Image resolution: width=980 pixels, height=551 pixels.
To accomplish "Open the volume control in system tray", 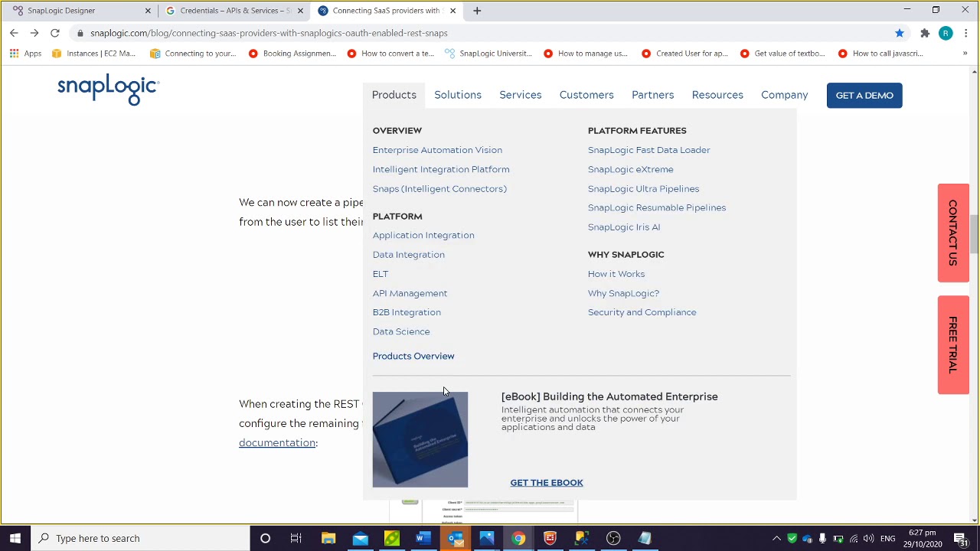I will pyautogui.click(x=868, y=538).
